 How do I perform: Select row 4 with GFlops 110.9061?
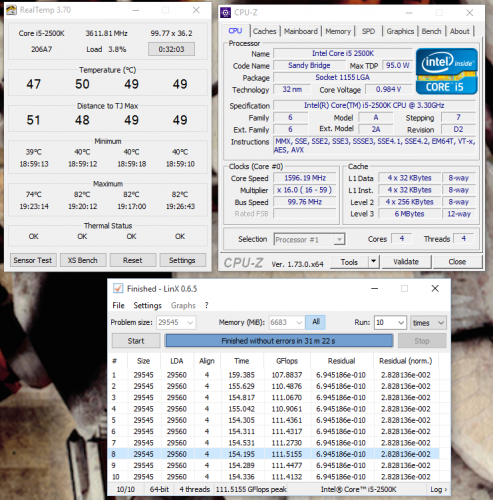pos(275,409)
